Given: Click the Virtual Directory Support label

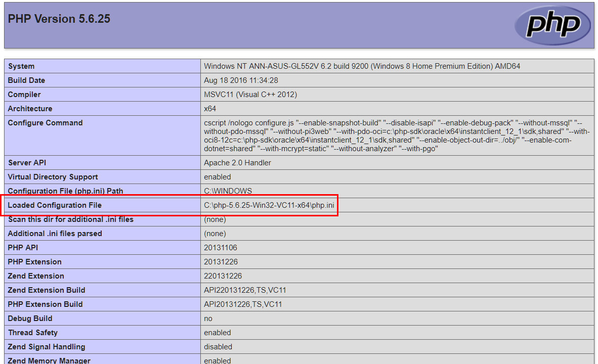Looking at the screenshot, I should 53,176.
